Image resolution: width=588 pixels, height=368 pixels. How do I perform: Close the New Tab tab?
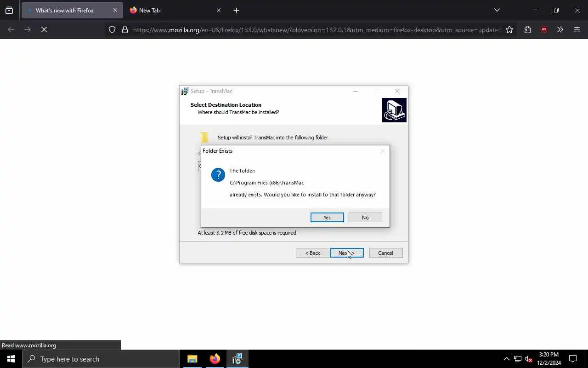[219, 10]
